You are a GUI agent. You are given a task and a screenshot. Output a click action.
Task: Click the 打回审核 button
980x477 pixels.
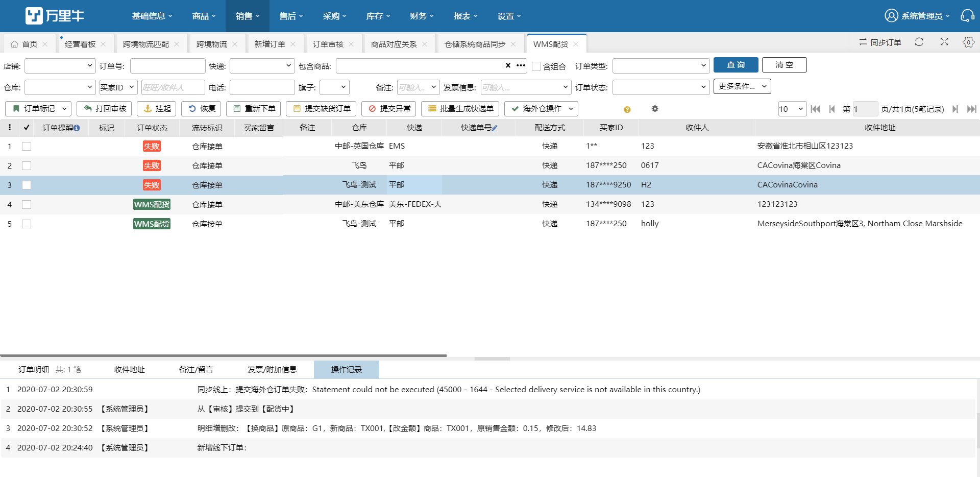point(104,109)
